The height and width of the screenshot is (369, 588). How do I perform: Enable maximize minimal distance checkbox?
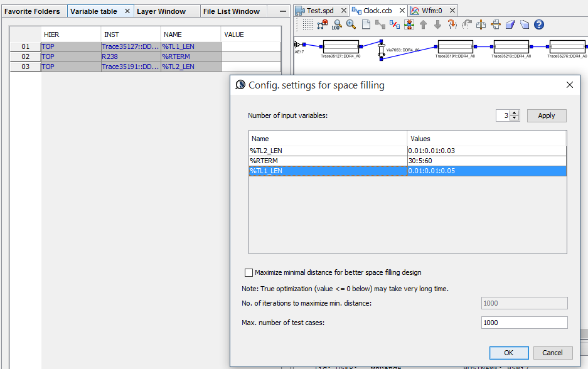click(249, 273)
